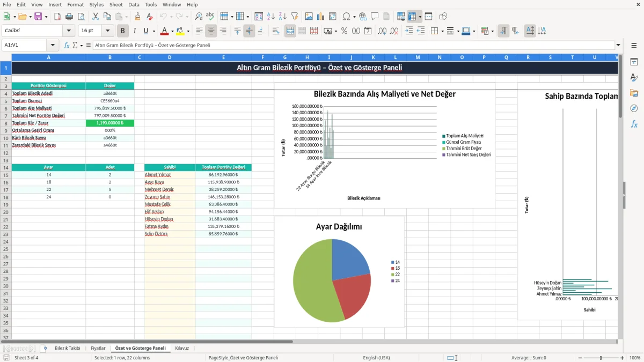
Task: Open the Name Box dropdown
Action: click(x=53, y=45)
